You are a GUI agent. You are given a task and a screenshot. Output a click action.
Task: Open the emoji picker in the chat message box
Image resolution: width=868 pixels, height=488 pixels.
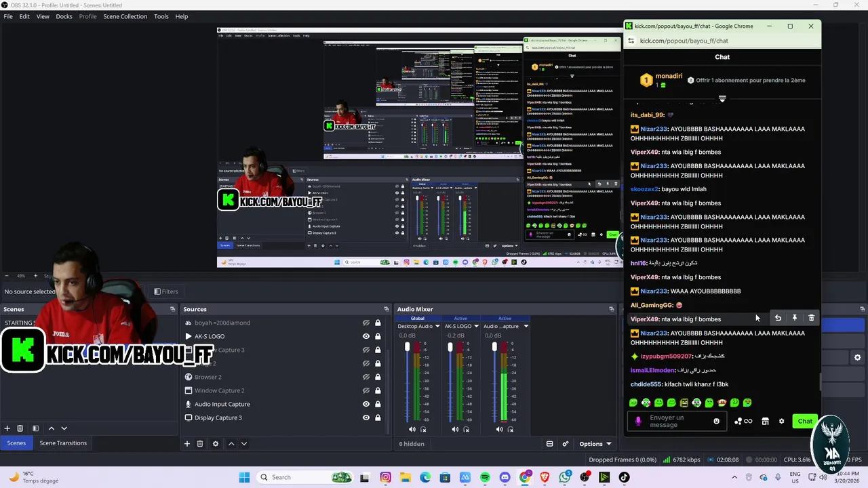(716, 421)
